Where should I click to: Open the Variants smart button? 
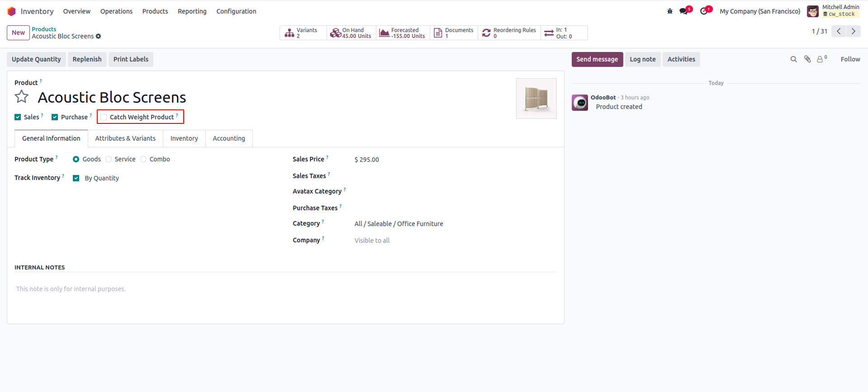tap(303, 33)
